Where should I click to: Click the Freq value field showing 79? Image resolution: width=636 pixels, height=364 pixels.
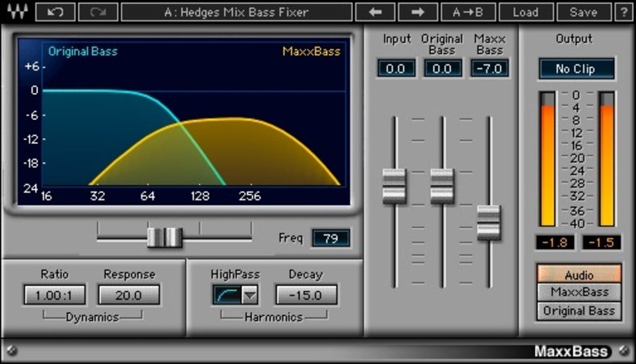pos(330,238)
